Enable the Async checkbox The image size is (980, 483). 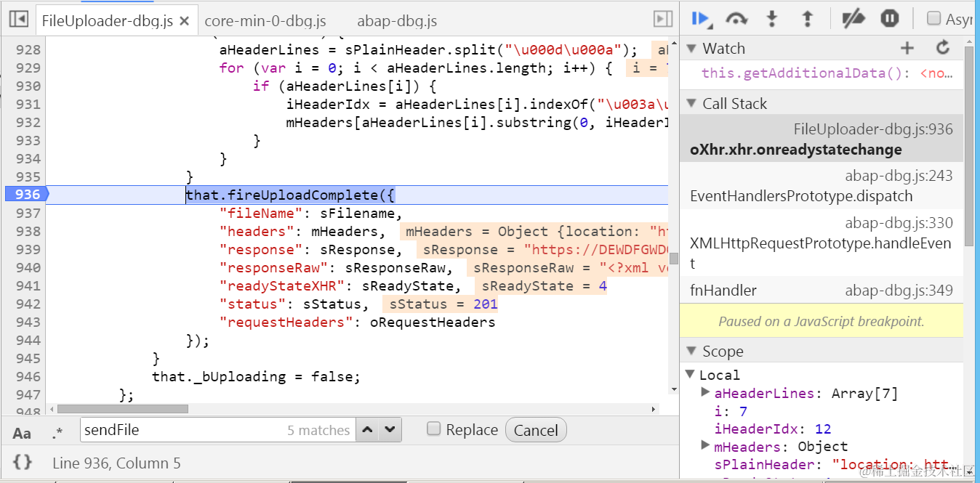[934, 19]
